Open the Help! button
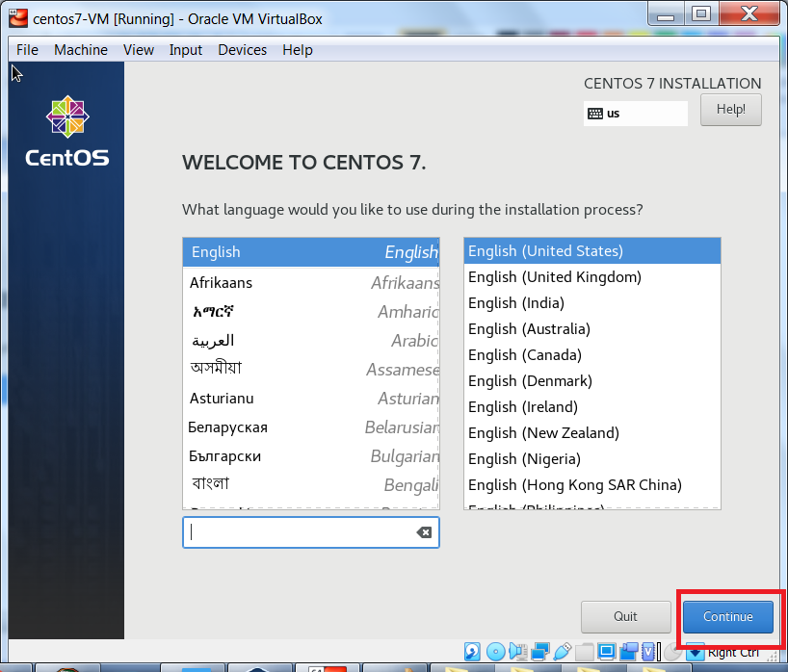Viewport: 788px width, 672px height. [730, 110]
